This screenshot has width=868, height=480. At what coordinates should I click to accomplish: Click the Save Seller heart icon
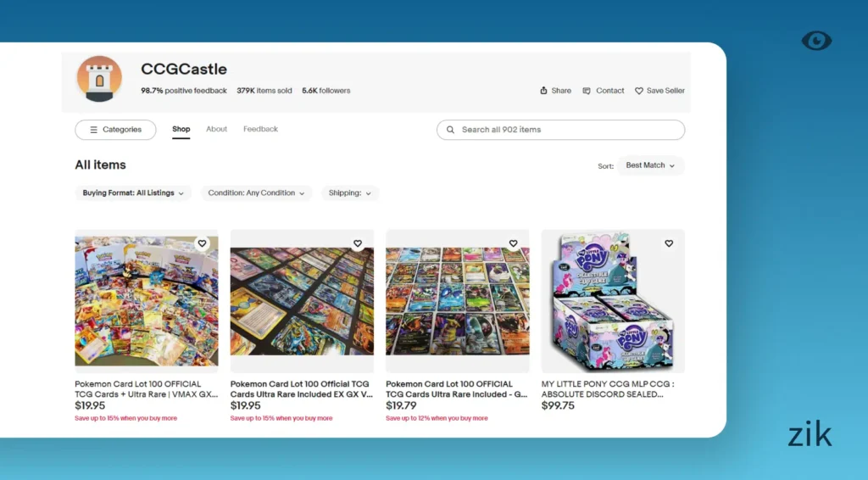tap(639, 91)
